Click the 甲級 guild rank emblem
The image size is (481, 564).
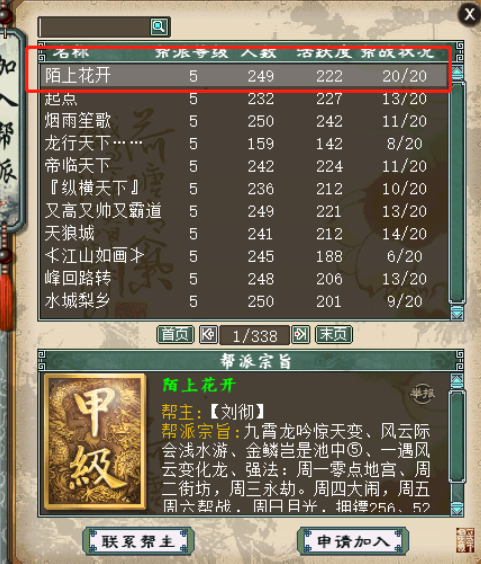pos(95,442)
